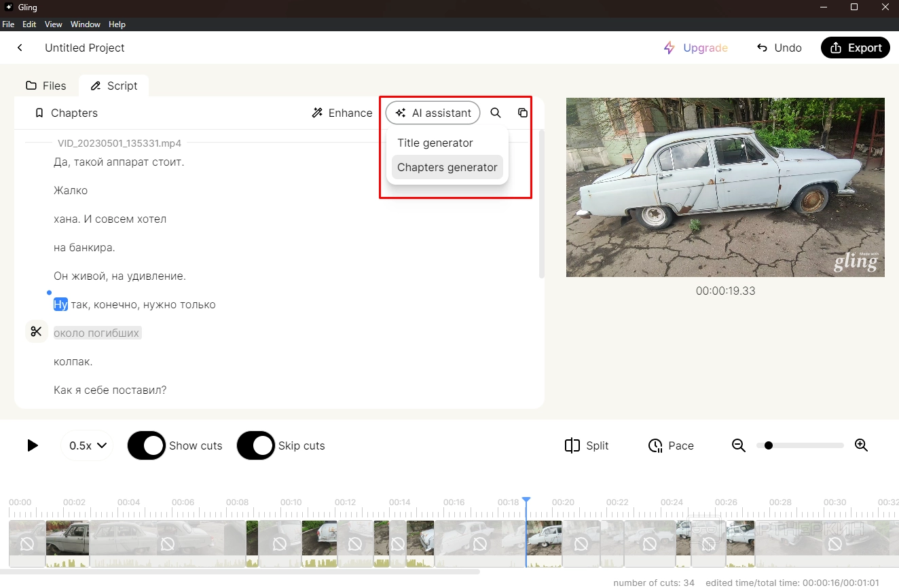Toggle the Show cuts switch

[147, 445]
